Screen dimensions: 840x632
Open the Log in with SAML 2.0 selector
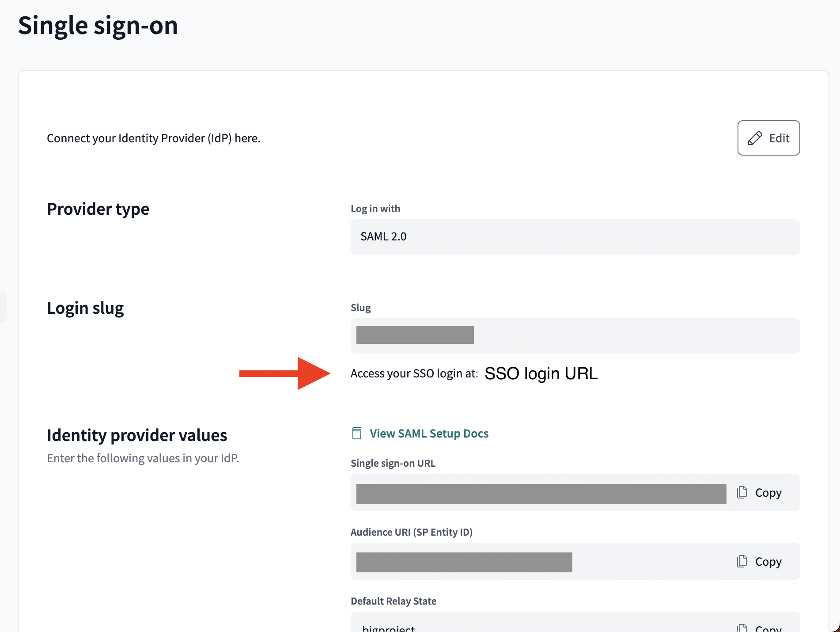tap(574, 237)
